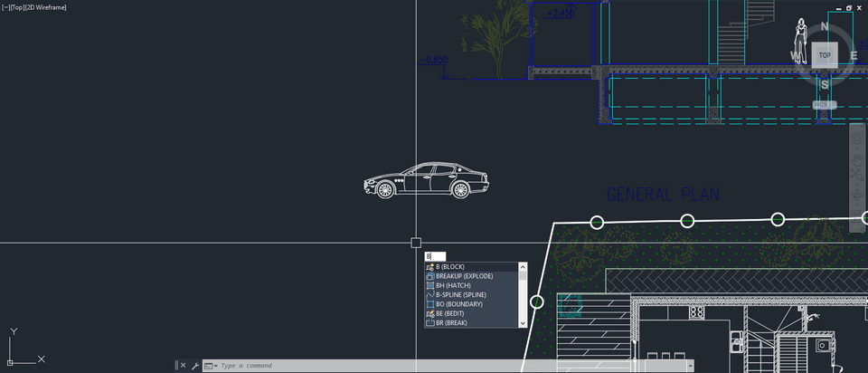Click the dynamic input box containing B
This screenshot has width=868, height=373.
pos(435,256)
